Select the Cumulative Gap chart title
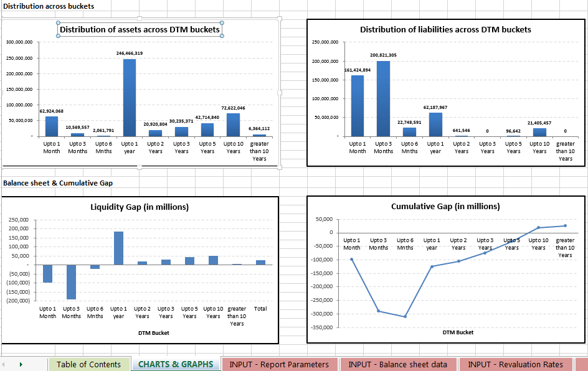 [x=445, y=206]
